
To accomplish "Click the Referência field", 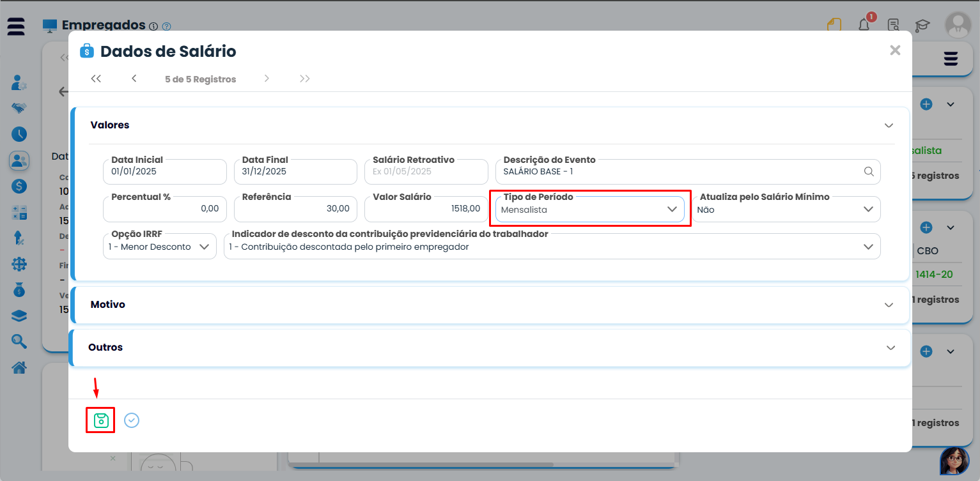I will pos(295,209).
